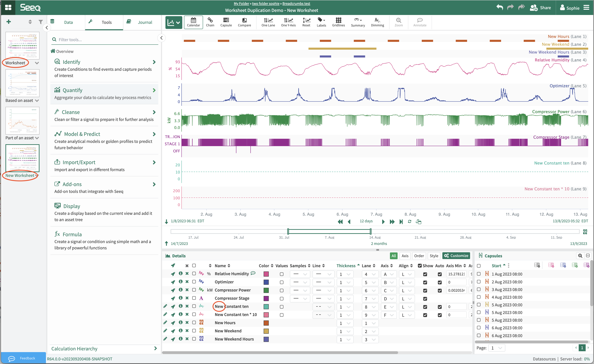
Task: Toggle Values checkbox for New Constant ten
Action: tap(281, 307)
